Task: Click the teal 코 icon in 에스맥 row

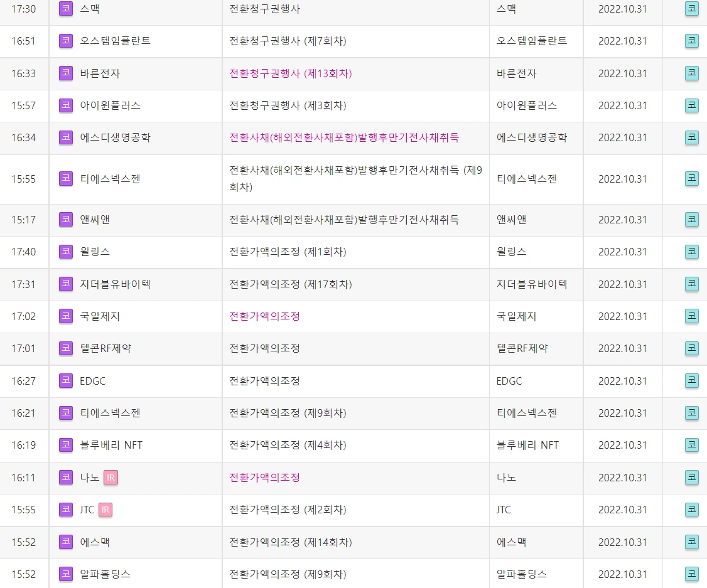Action: click(692, 542)
